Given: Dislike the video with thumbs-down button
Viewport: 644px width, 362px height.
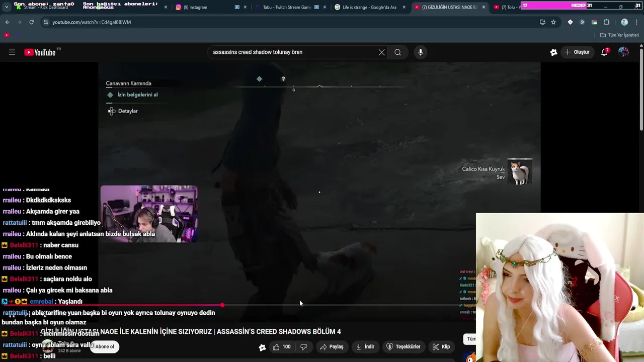Looking at the screenshot, I should tap(303, 347).
